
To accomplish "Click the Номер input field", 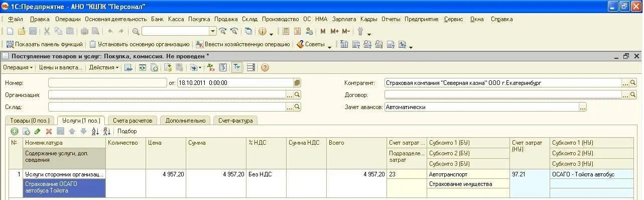I will pyautogui.click(x=108, y=82).
